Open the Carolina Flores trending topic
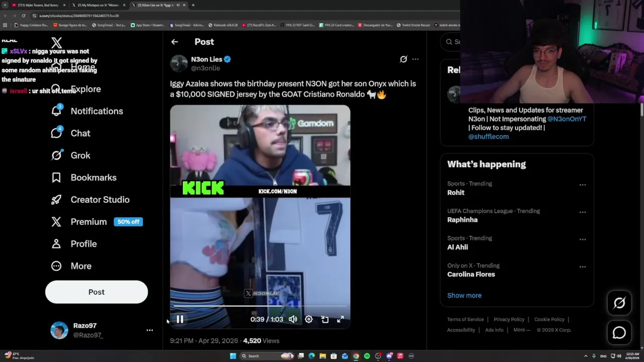 [471, 274]
